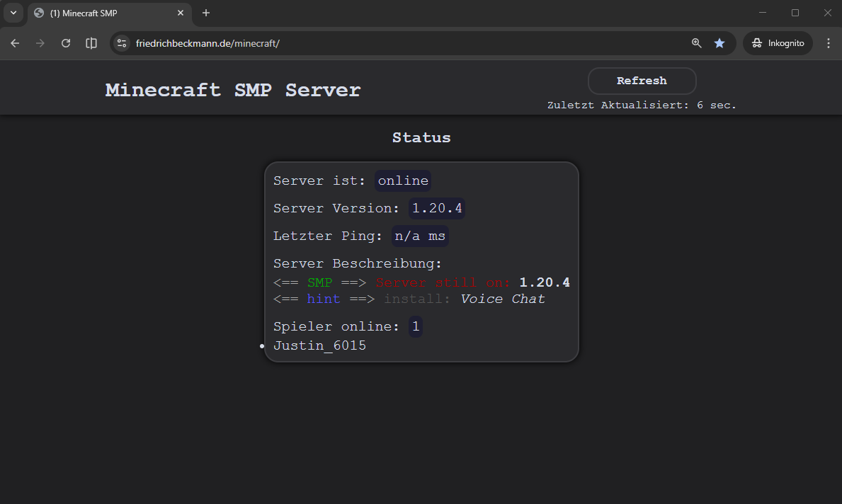Screen dimensions: 842x504
Task: Click player name Justin_6015
Action: tap(319, 345)
